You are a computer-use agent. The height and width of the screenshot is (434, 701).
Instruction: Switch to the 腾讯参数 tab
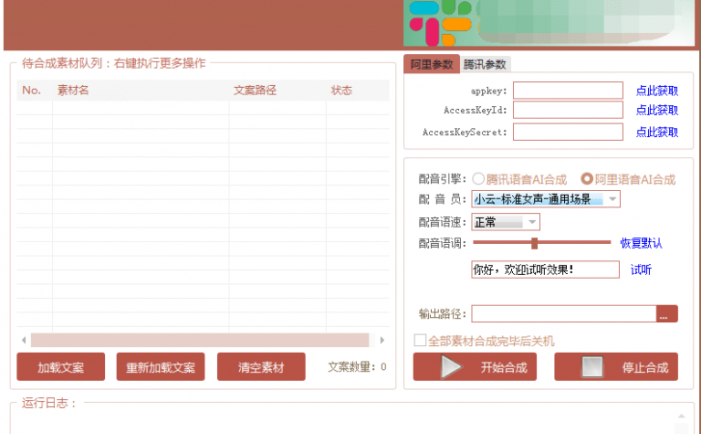pyautogui.click(x=485, y=65)
